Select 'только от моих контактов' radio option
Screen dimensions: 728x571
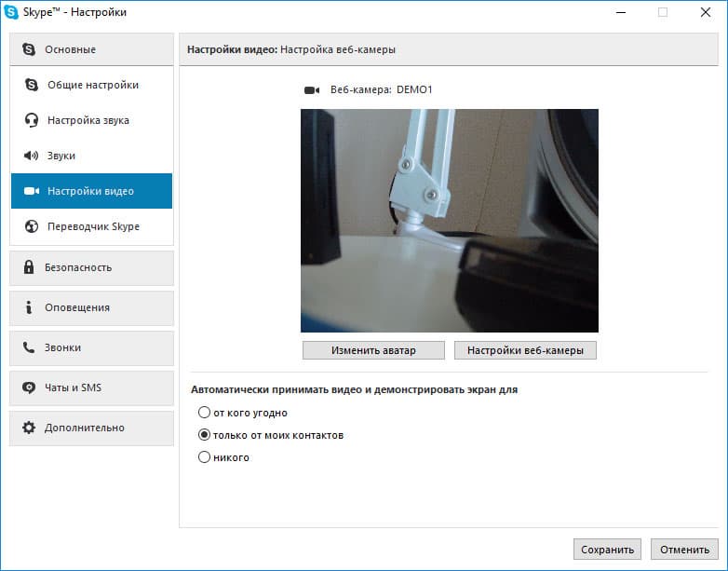pyautogui.click(x=204, y=435)
